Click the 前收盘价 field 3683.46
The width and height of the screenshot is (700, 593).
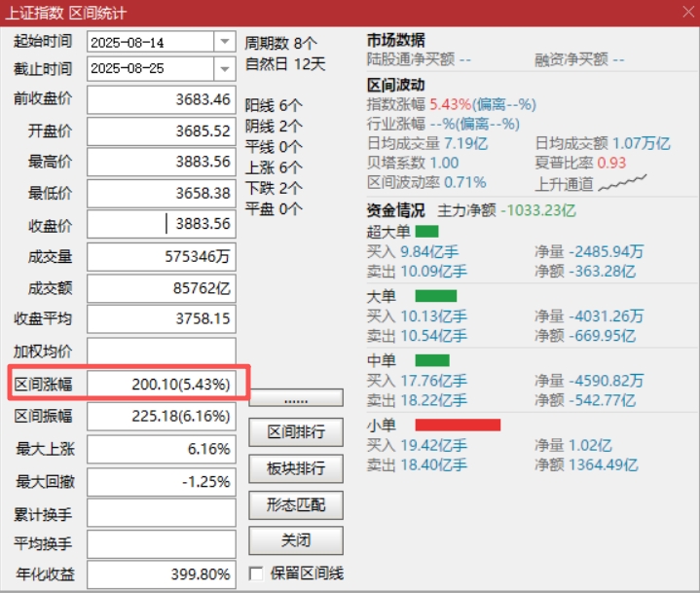coord(162,99)
